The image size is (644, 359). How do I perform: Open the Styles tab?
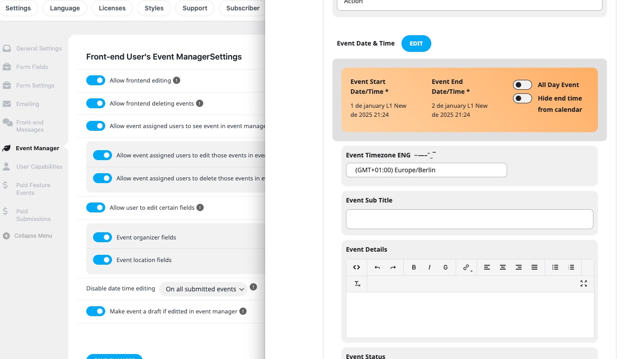154,8
